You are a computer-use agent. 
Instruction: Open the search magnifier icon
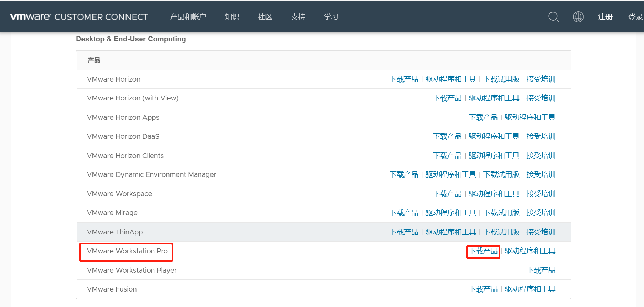pos(554,17)
